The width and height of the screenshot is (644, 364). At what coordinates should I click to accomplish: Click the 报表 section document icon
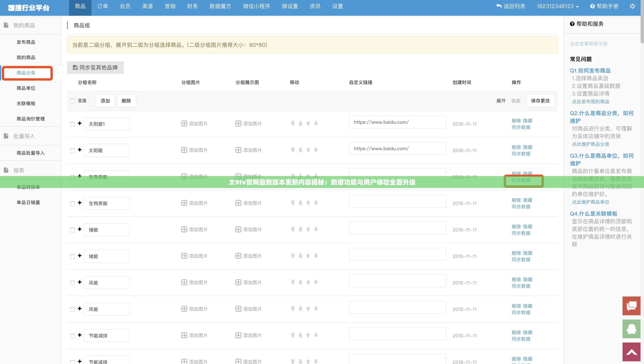click(6, 170)
